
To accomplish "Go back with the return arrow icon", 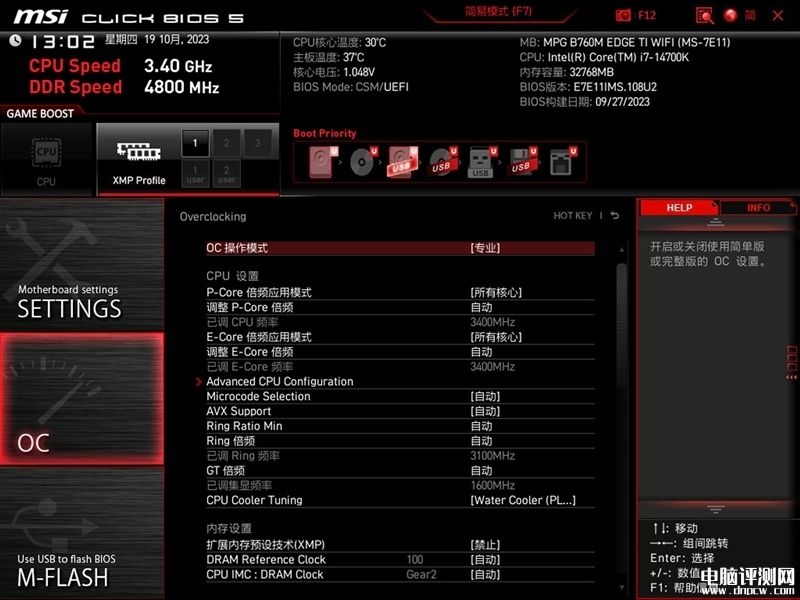I will 615,216.
